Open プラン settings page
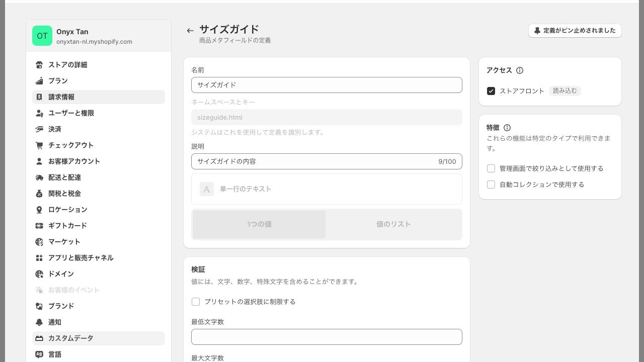Image resolution: width=644 pixels, height=362 pixels. click(x=99, y=81)
